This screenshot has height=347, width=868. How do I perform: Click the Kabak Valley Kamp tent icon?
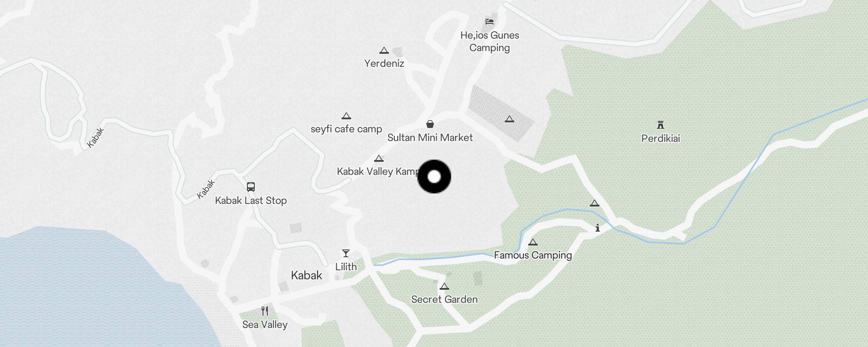click(x=379, y=158)
